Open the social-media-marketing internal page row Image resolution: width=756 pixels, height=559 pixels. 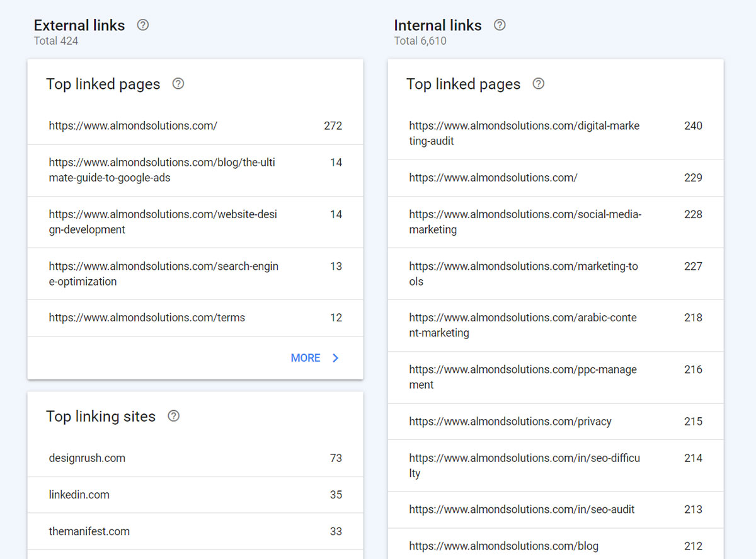pos(556,222)
